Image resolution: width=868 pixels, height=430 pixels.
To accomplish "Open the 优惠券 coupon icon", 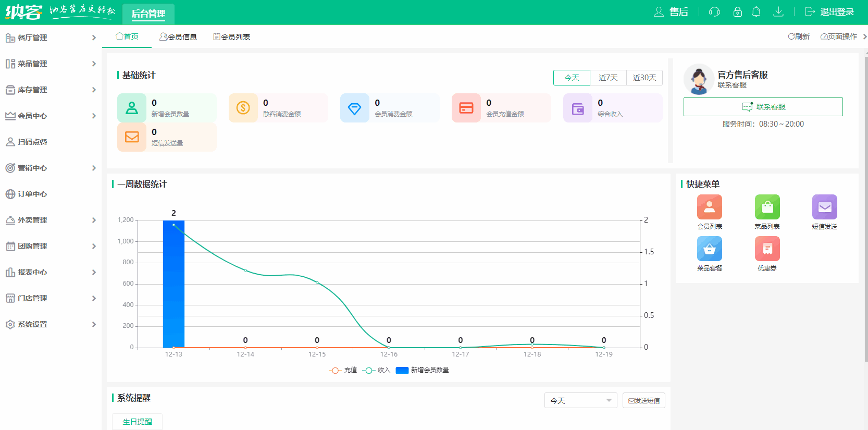I will pyautogui.click(x=767, y=249).
